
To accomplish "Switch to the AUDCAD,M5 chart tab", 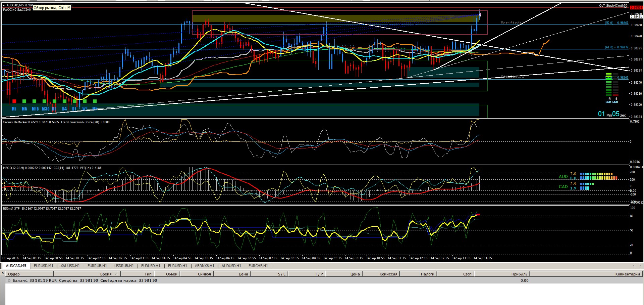I will [x=16, y=266].
